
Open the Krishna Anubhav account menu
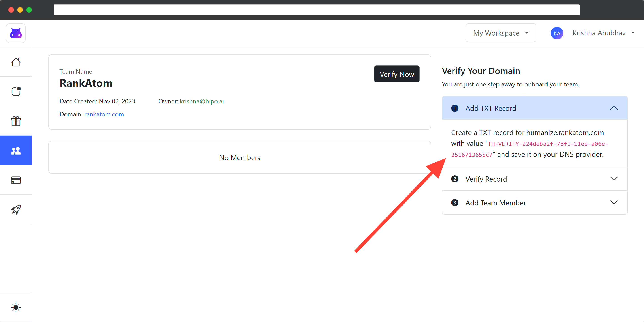click(604, 33)
